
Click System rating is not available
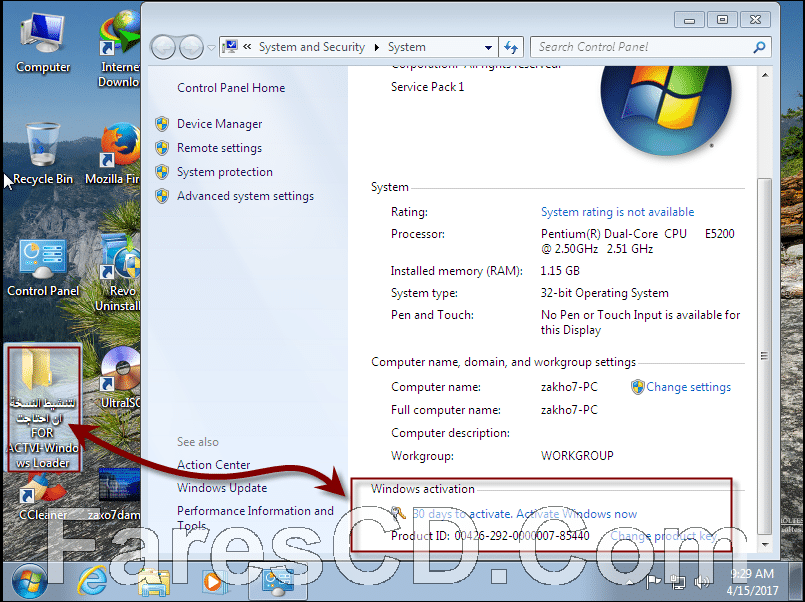tap(617, 212)
